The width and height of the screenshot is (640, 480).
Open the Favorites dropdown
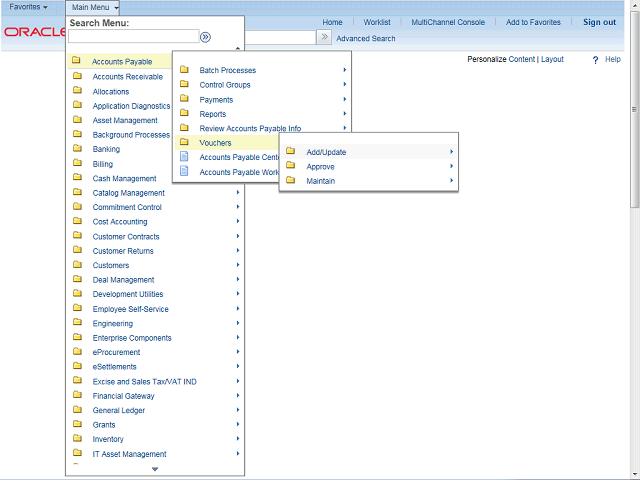[29, 7]
